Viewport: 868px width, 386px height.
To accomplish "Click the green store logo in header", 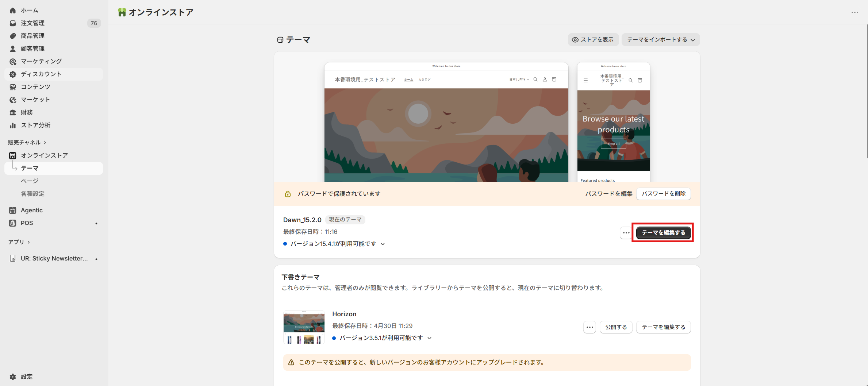I will (x=122, y=12).
